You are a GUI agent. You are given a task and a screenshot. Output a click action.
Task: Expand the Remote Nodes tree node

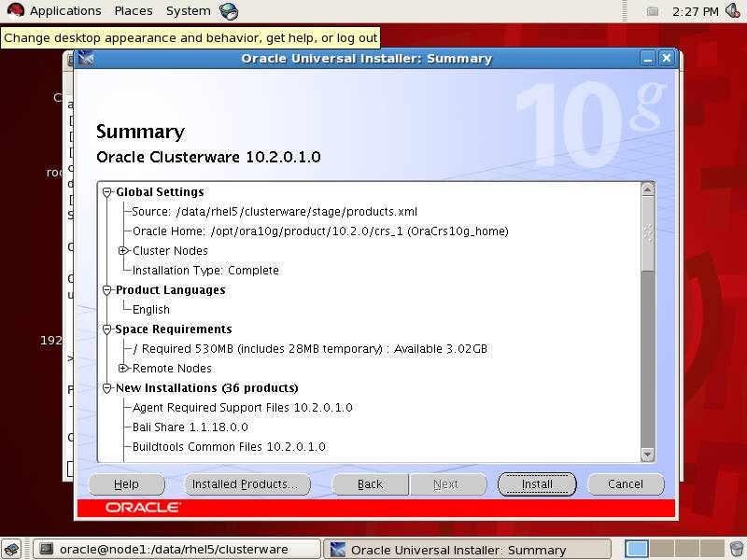point(123,368)
